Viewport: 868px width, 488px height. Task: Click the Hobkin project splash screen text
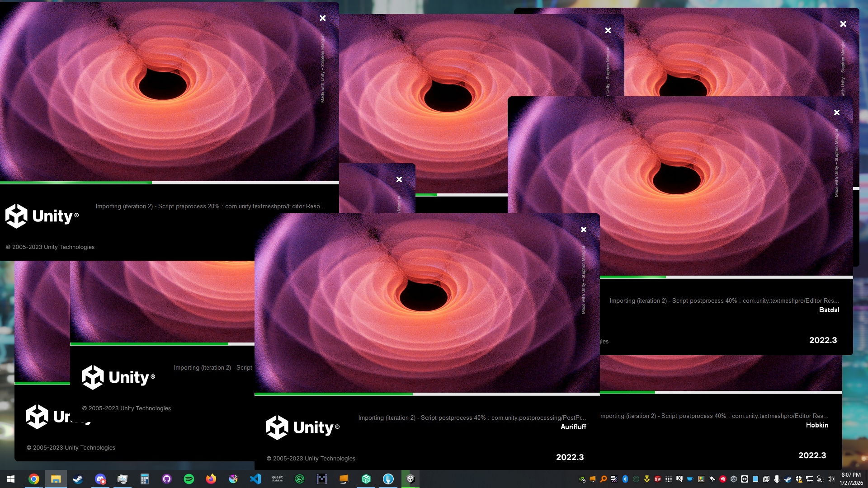(x=817, y=425)
